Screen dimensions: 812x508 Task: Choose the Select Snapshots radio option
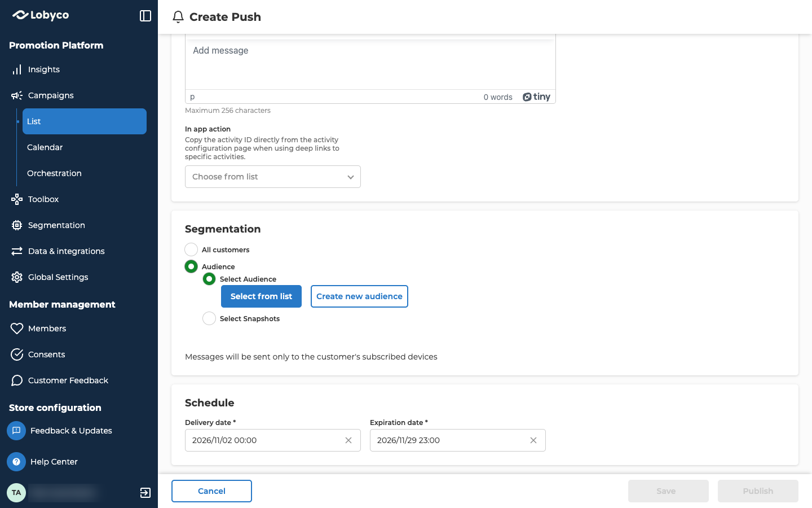click(209, 318)
